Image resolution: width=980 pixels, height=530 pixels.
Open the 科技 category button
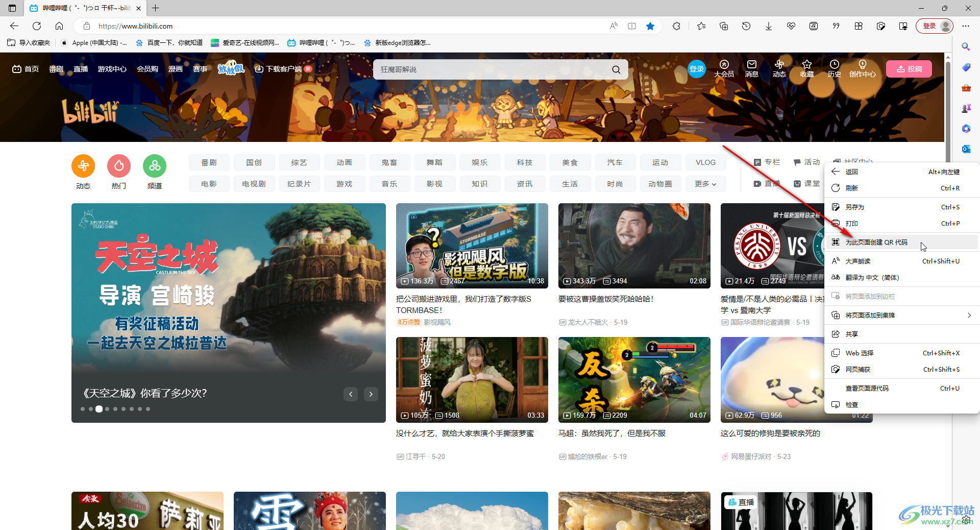point(525,162)
